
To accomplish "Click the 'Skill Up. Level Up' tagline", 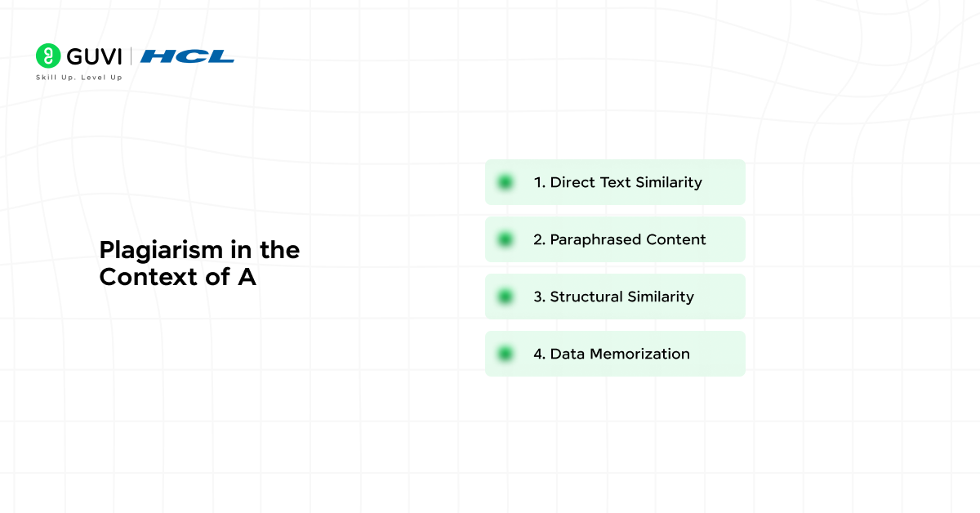I will 79,78.
